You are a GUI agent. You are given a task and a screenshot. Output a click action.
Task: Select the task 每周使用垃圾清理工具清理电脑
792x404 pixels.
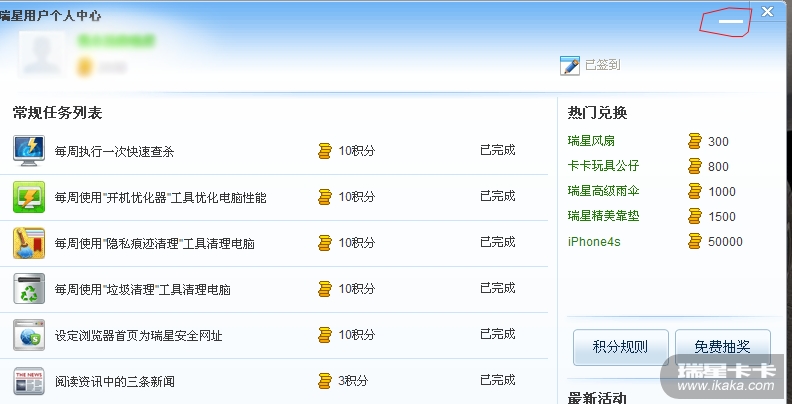(142, 289)
